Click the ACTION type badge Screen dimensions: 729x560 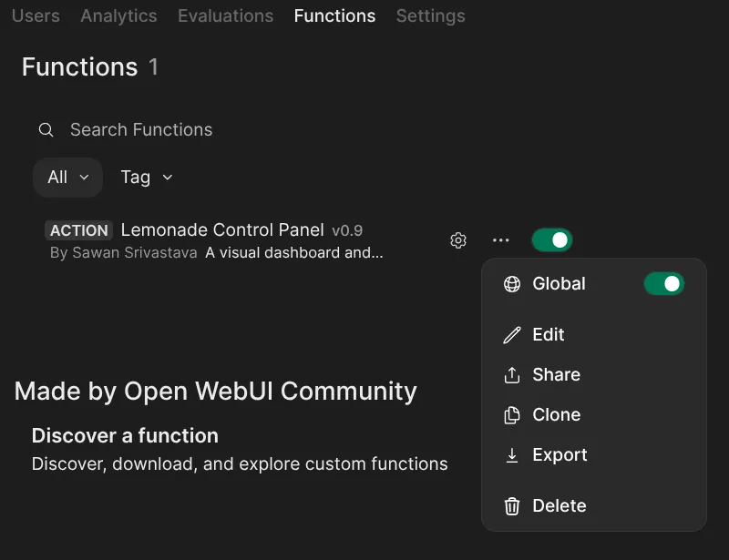(x=79, y=230)
